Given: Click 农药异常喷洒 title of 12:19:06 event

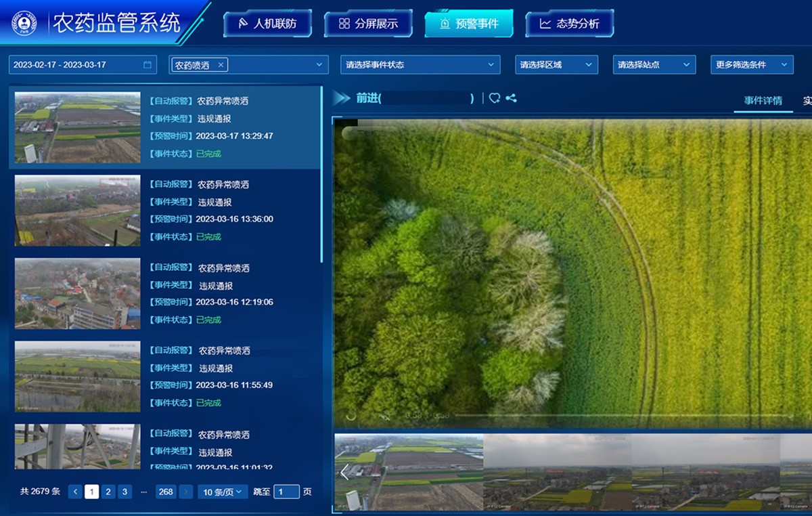Looking at the screenshot, I should [x=223, y=268].
